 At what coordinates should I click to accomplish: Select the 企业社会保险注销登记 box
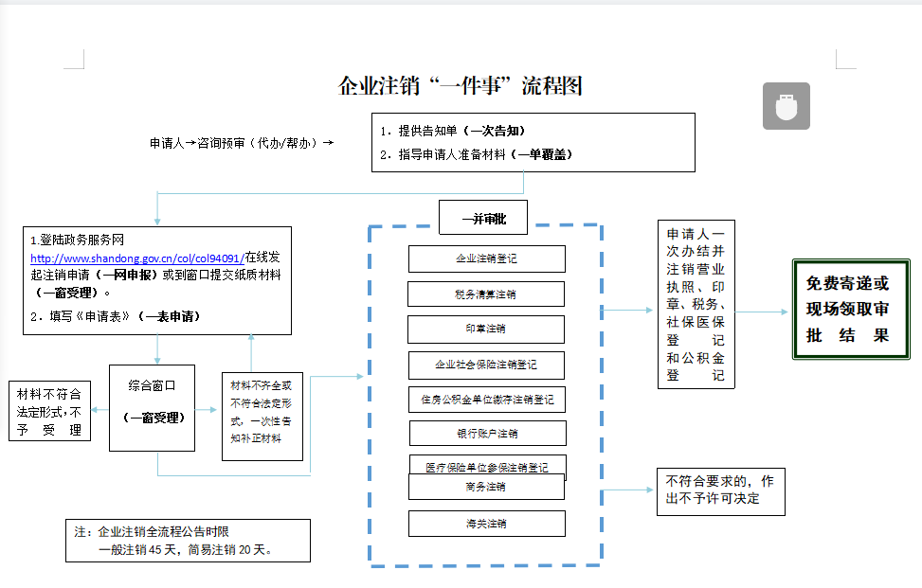click(x=486, y=365)
